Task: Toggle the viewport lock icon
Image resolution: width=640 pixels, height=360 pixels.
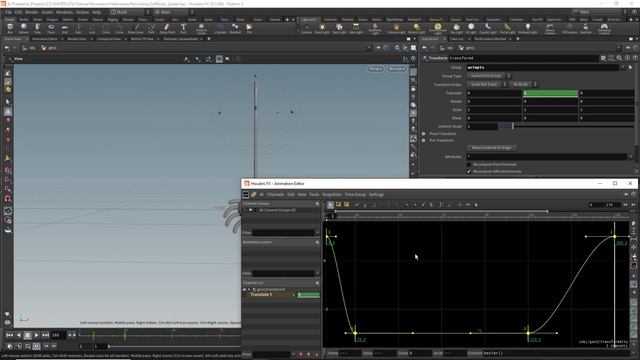Action: pyautogui.click(x=413, y=89)
